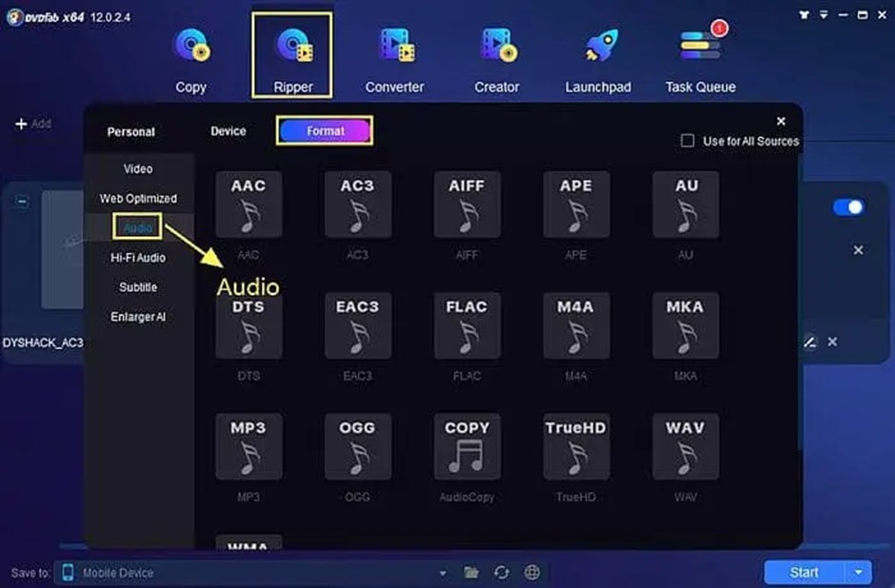895x588 pixels.
Task: Open the Save to location dropdown
Action: [x=443, y=573]
